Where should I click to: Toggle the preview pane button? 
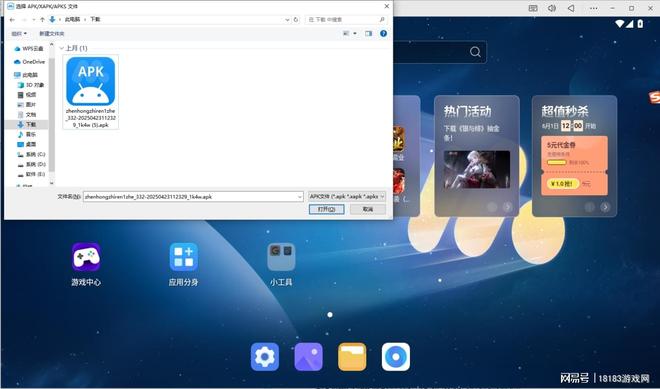point(369,33)
